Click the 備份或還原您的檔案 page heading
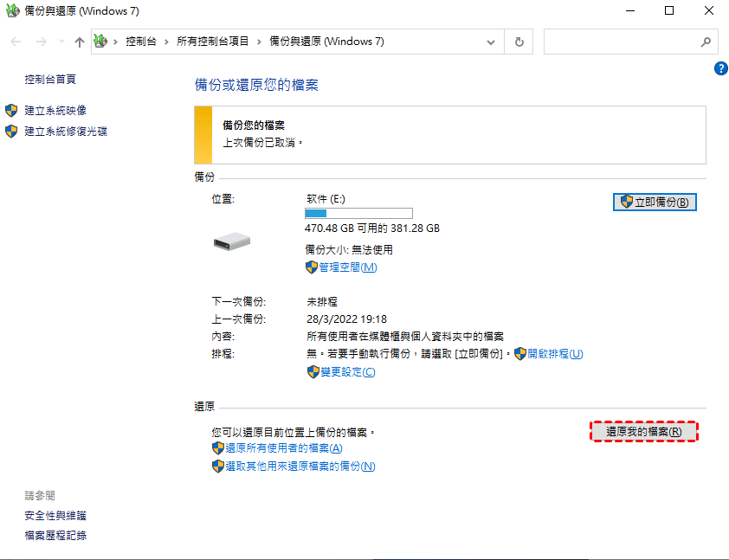The image size is (729, 560). click(256, 85)
